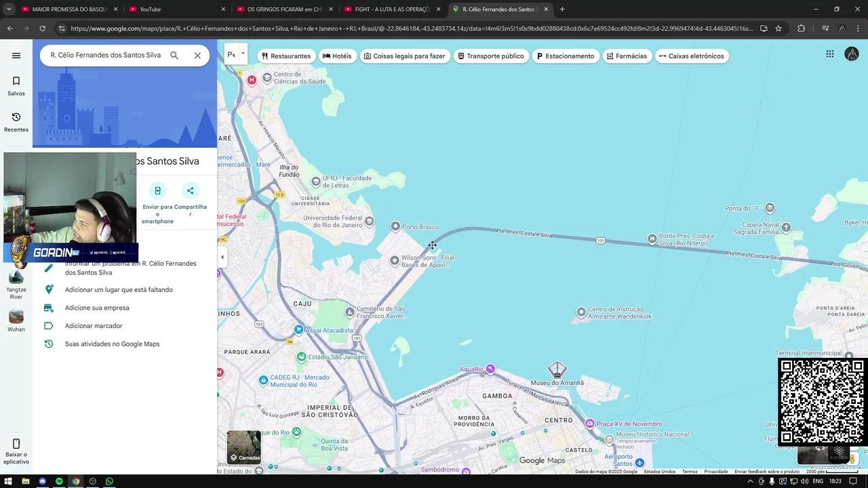Show hidden system tray icons

pos(750,481)
